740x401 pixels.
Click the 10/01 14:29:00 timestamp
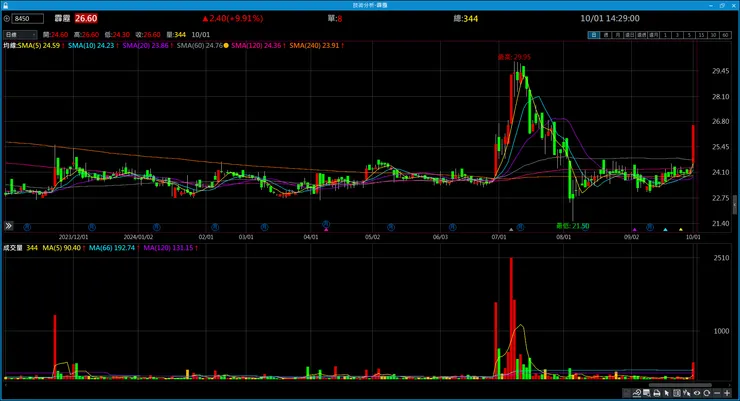(610, 18)
